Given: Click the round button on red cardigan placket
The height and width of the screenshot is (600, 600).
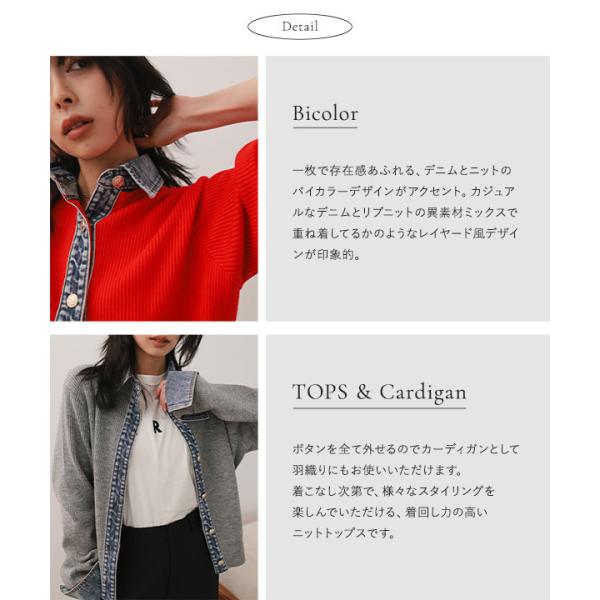Looking at the screenshot, I should tap(72, 300).
